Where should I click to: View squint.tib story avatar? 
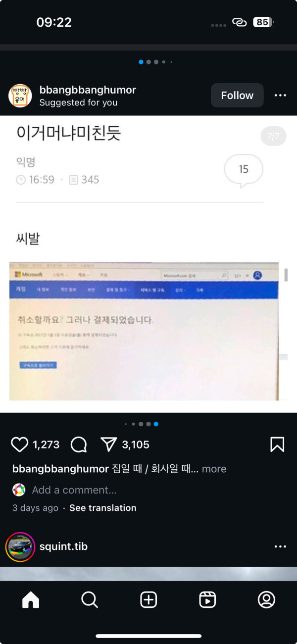tap(20, 547)
